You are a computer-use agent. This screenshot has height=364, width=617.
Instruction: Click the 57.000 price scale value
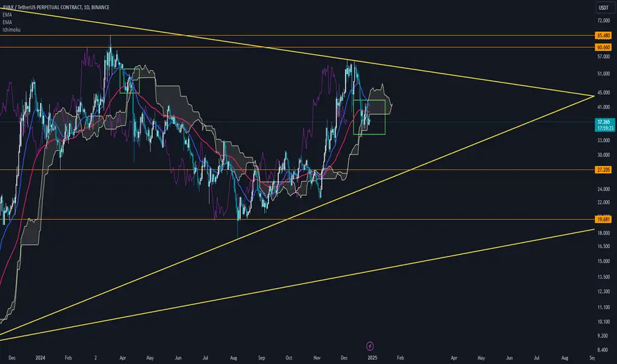[603, 57]
